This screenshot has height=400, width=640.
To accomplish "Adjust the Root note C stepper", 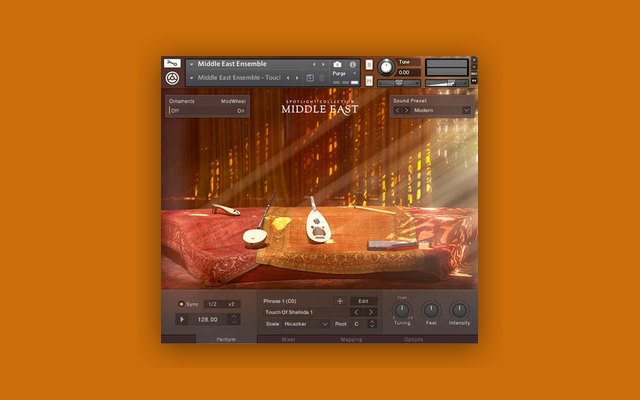I will [x=371, y=324].
